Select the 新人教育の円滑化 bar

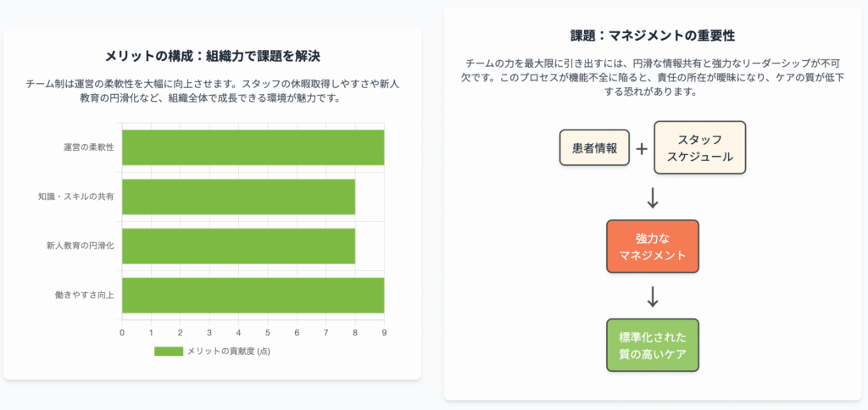[238, 246]
